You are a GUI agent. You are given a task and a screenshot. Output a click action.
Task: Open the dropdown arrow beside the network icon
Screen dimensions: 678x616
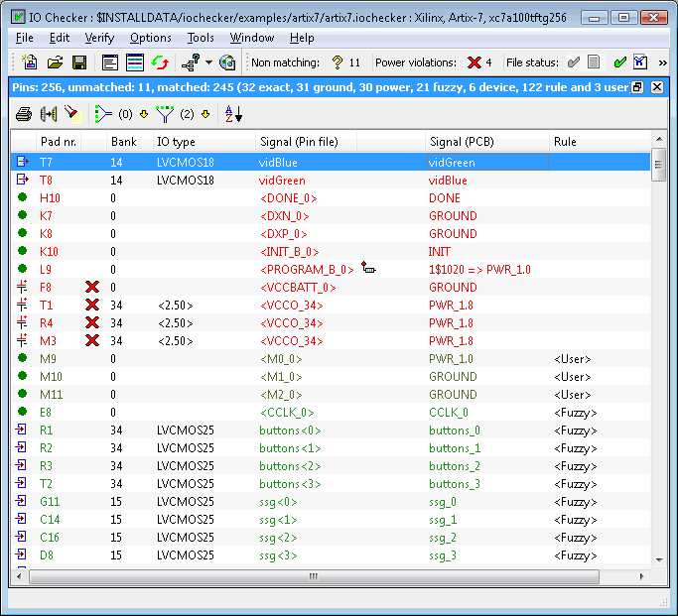tap(207, 62)
